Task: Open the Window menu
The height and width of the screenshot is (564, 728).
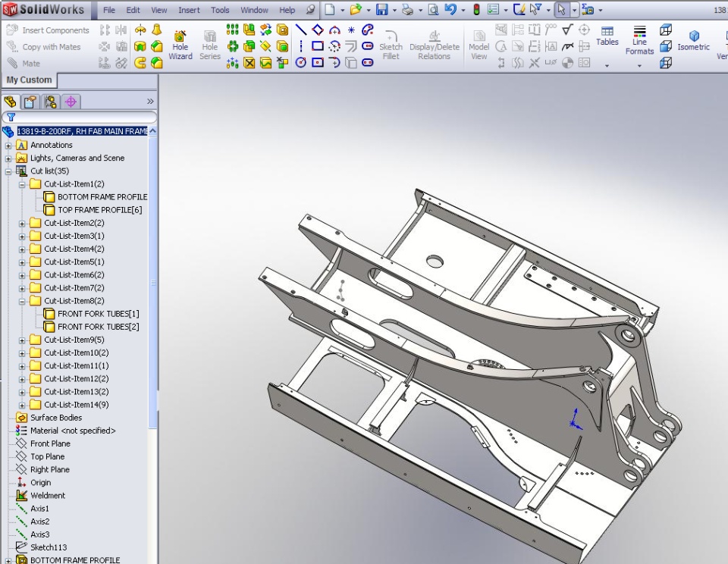Action: pos(254,10)
